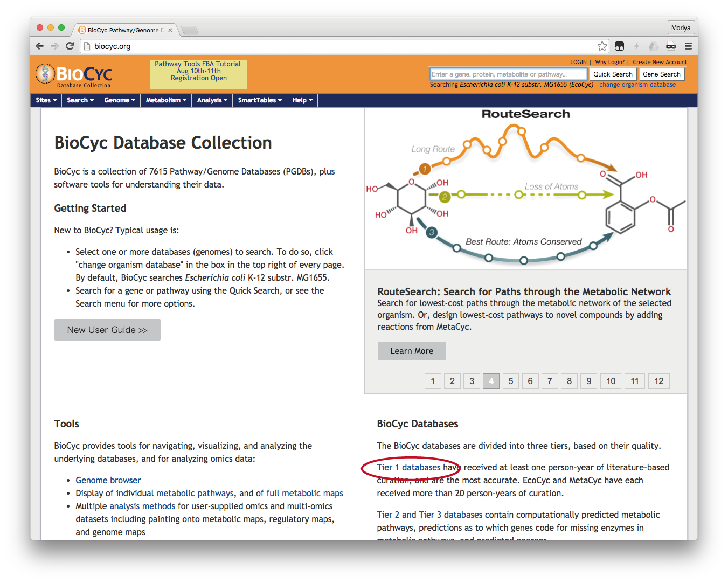
Task: Click the full metabolic maps link
Action: (304, 493)
